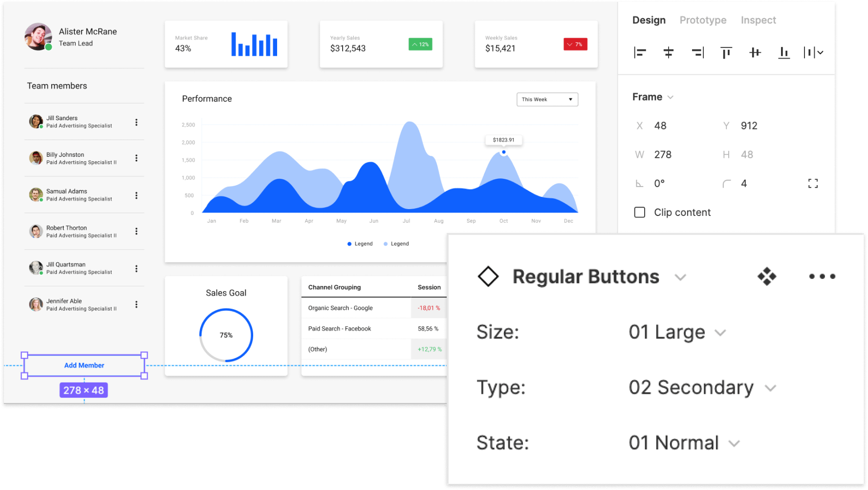This screenshot has width=868, height=490.
Task: Click the align left icon
Action: tap(640, 52)
